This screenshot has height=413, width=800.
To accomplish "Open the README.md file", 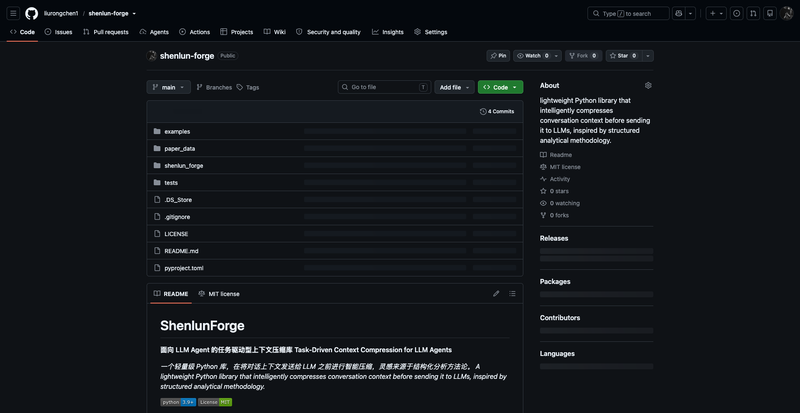I will [181, 251].
